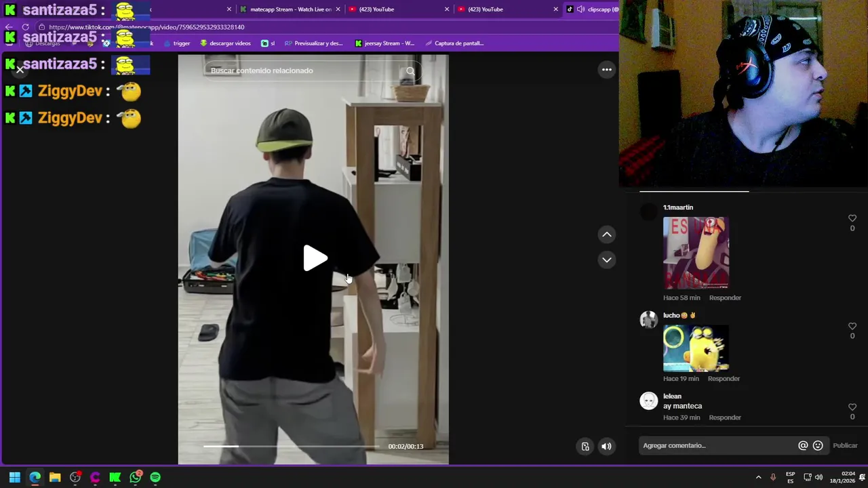View lucho's minion sticker image
868x488 pixels.
click(x=696, y=348)
